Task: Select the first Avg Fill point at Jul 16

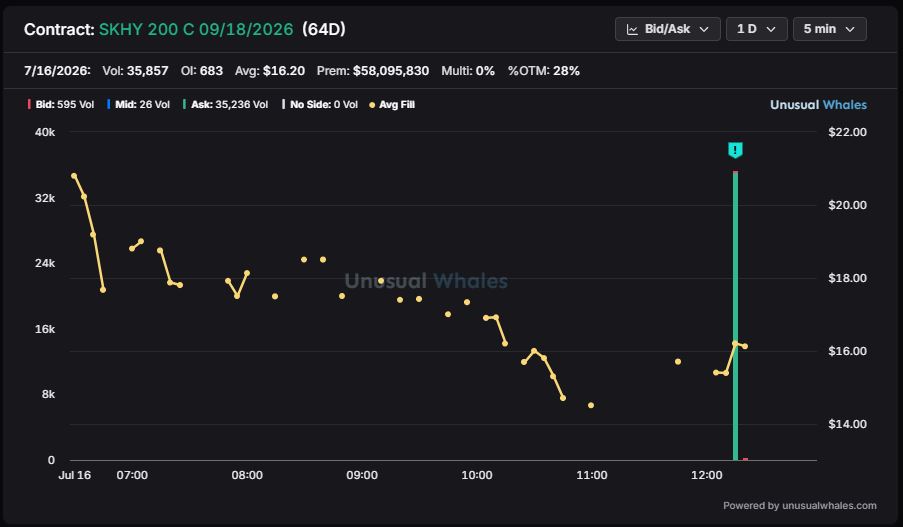Action: tap(74, 176)
